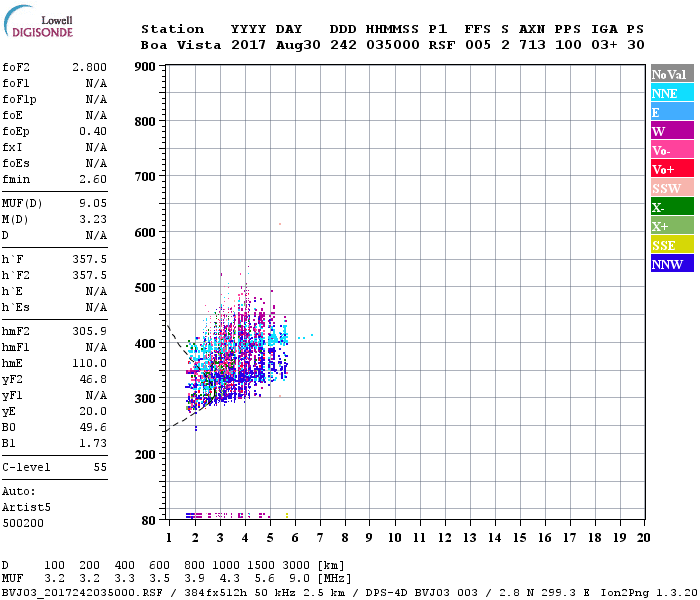This screenshot has width=700, height=600.
Task: Click the 900 km y-axis label
Action: click(x=145, y=67)
